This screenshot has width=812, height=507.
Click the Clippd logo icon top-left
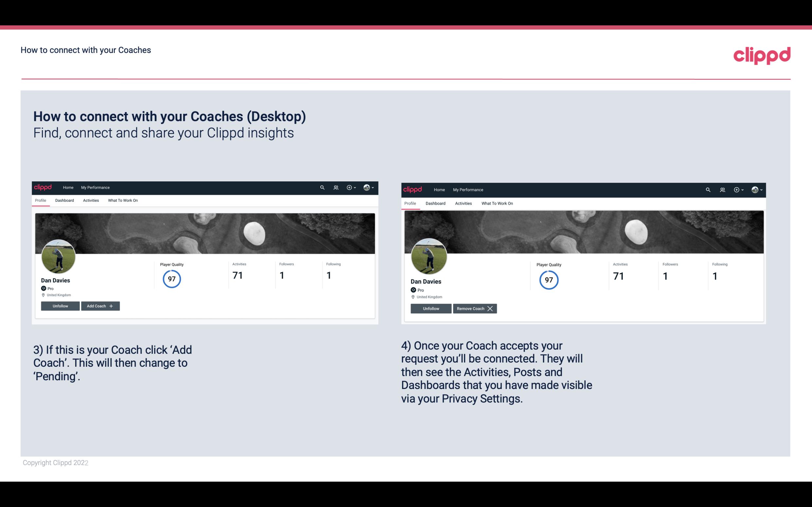[x=43, y=187]
